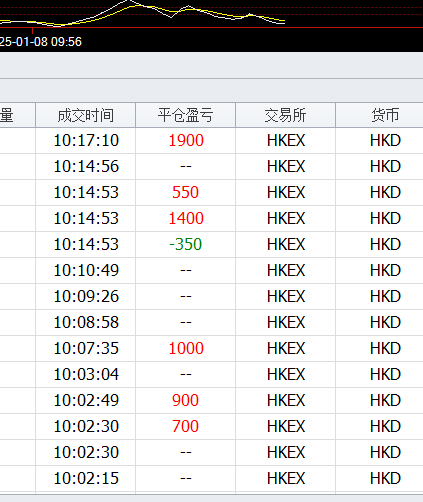The height and width of the screenshot is (502, 423).
Task: Click the trade time 10:07:35
Action: [86, 348]
